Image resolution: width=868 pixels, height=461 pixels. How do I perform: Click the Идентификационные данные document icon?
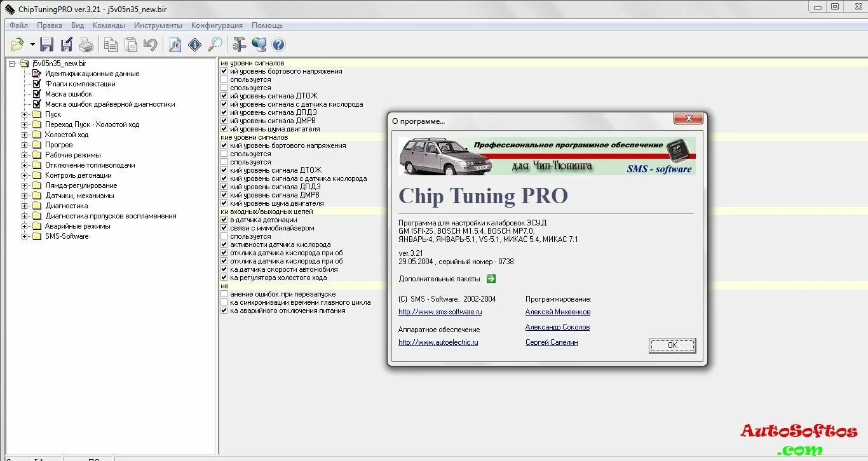(37, 74)
